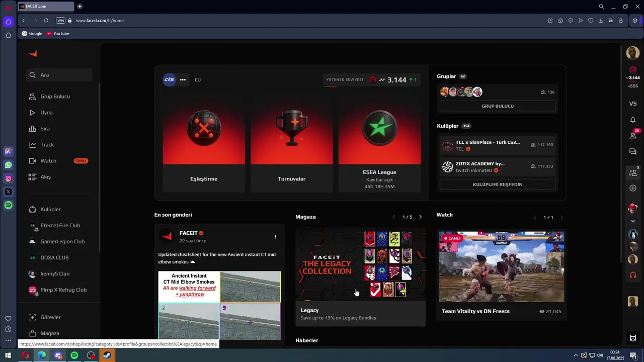Viewport: 644px width, 362px height.
Task: Open Akış feed in the sidebar
Action: (45, 177)
